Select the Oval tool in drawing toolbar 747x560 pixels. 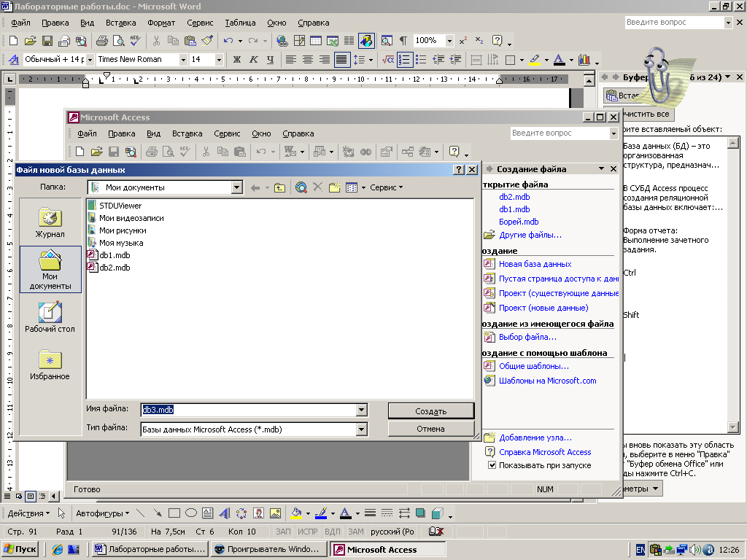tap(191, 513)
